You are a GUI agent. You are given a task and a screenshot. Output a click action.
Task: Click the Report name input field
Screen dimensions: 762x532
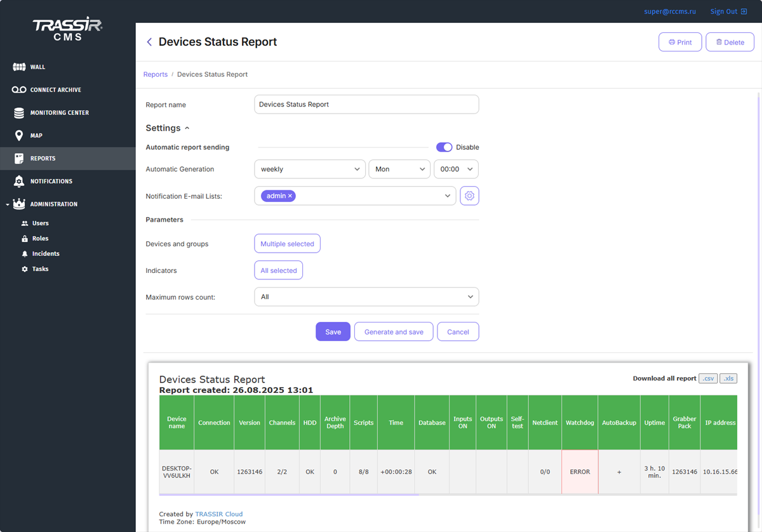point(366,105)
